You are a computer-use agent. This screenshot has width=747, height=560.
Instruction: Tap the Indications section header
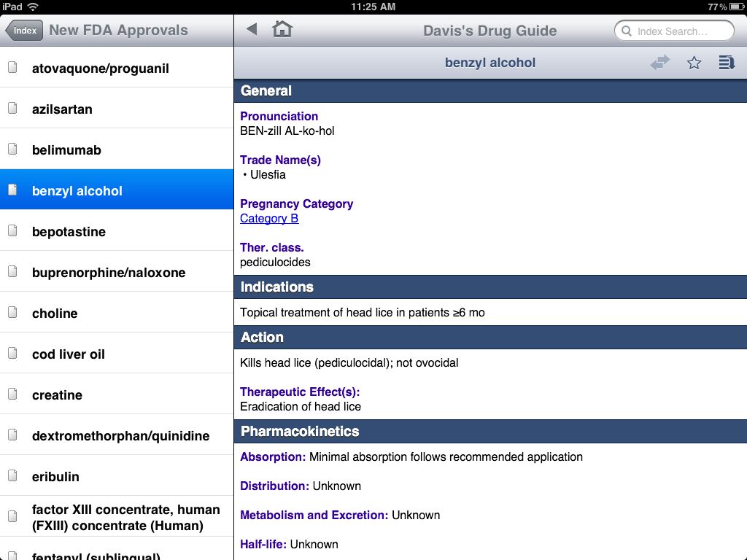[x=490, y=287]
